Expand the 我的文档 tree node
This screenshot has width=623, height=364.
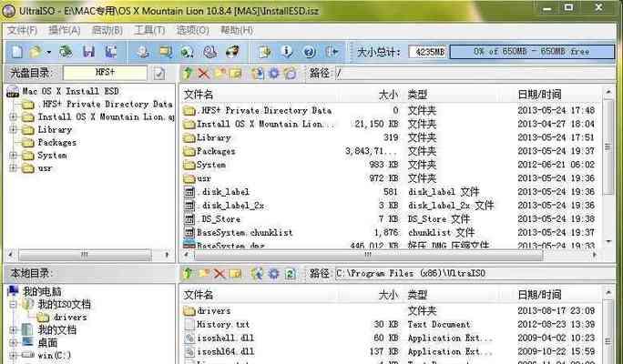(13, 329)
